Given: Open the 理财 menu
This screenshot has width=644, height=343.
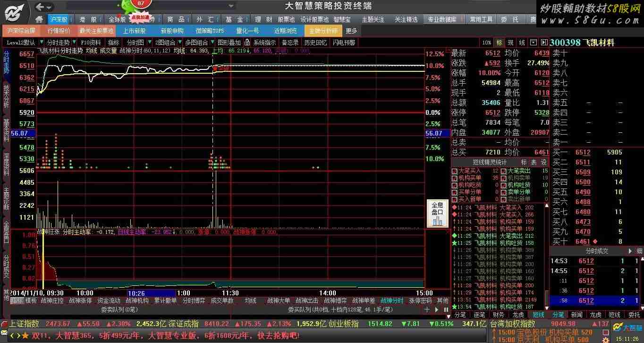Looking at the screenshot, I should (x=263, y=19).
